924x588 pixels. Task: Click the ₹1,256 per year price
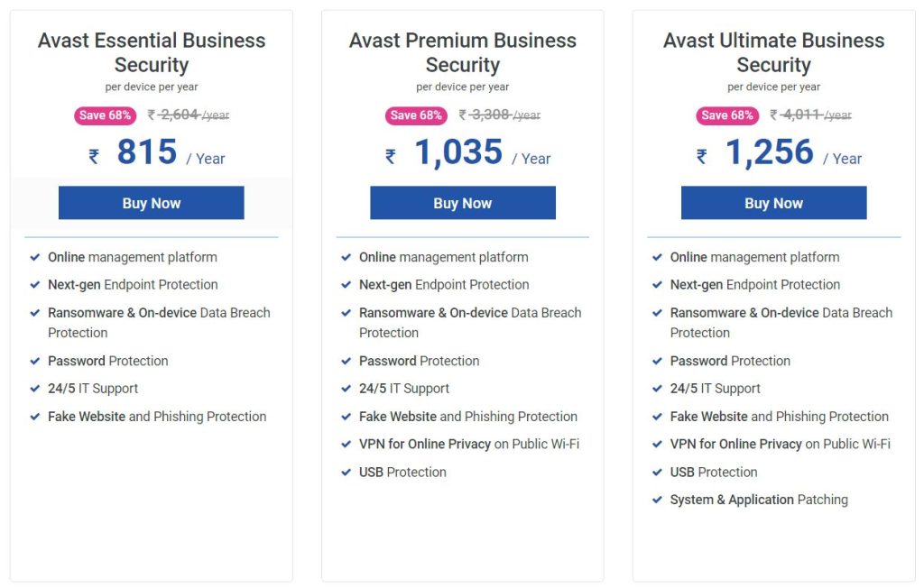[770, 152]
